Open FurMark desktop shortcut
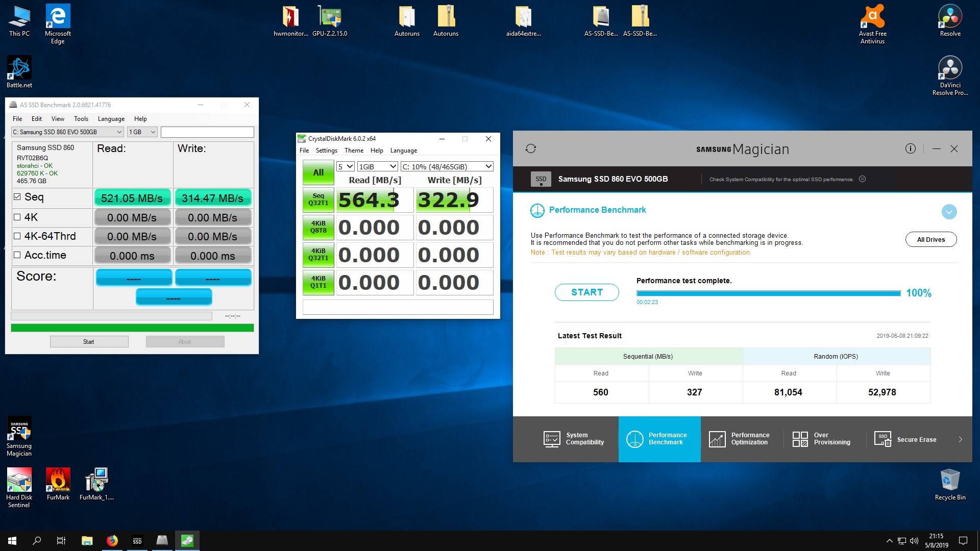 [58, 485]
